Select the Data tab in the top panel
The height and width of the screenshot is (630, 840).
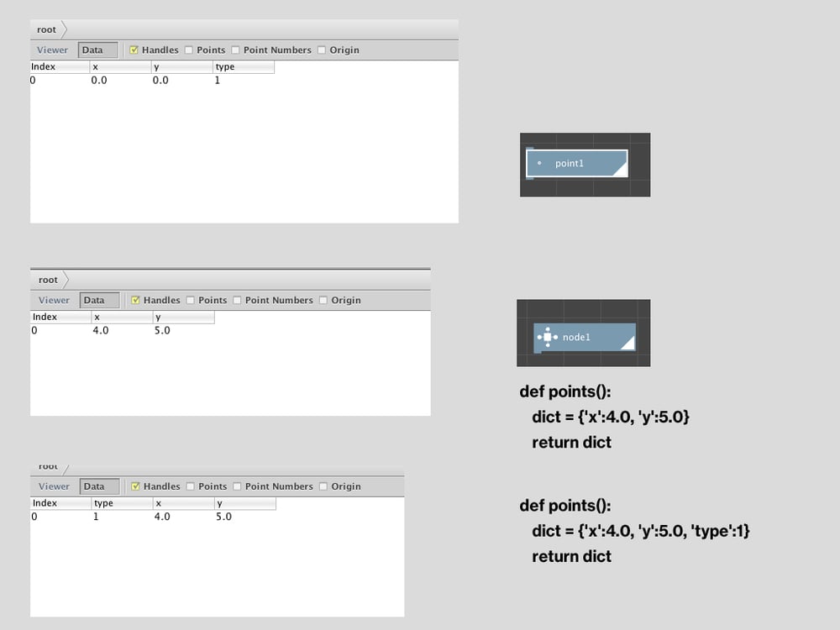pos(98,50)
